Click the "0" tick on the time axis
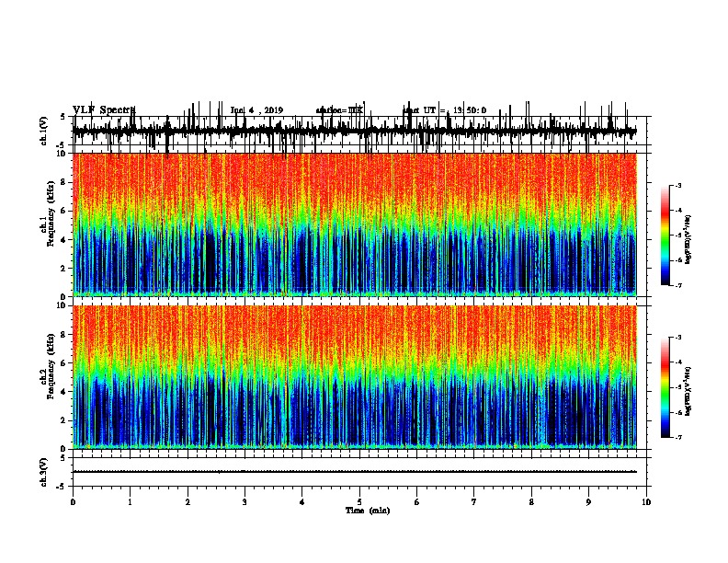 pos(73,502)
